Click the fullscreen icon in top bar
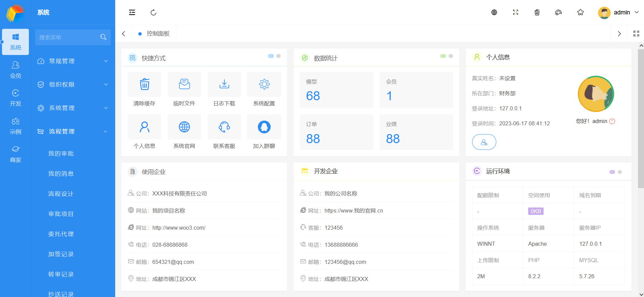 click(515, 12)
